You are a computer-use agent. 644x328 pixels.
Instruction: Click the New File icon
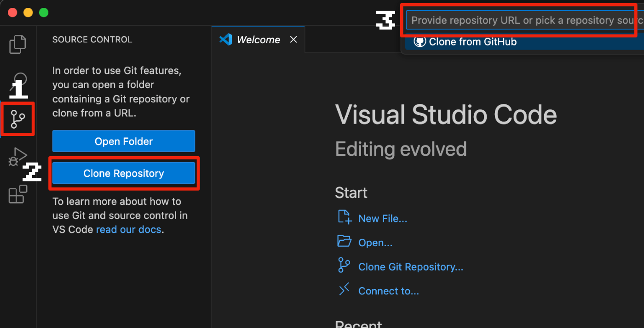pyautogui.click(x=345, y=217)
